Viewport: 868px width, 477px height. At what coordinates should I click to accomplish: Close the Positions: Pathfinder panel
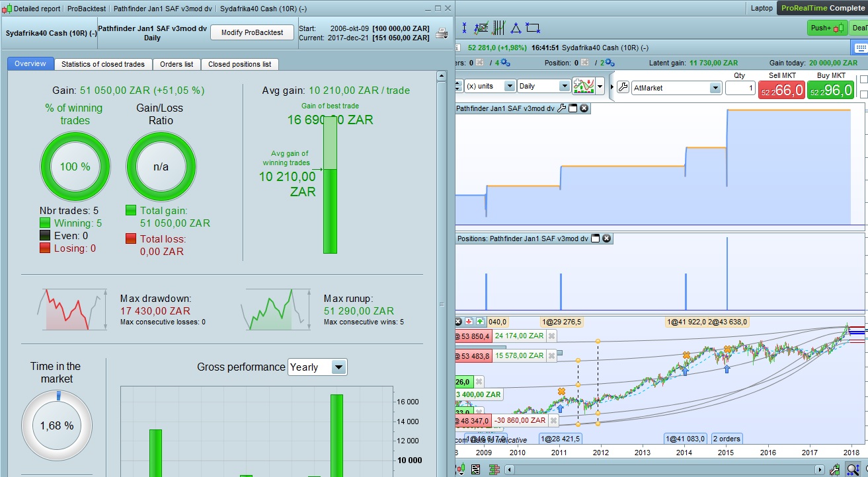(x=606, y=238)
